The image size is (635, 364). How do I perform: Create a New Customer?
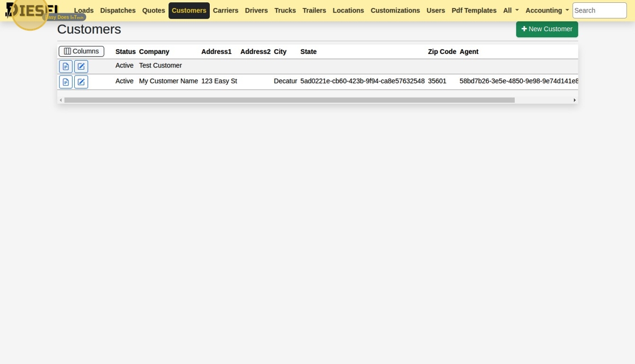(x=547, y=29)
